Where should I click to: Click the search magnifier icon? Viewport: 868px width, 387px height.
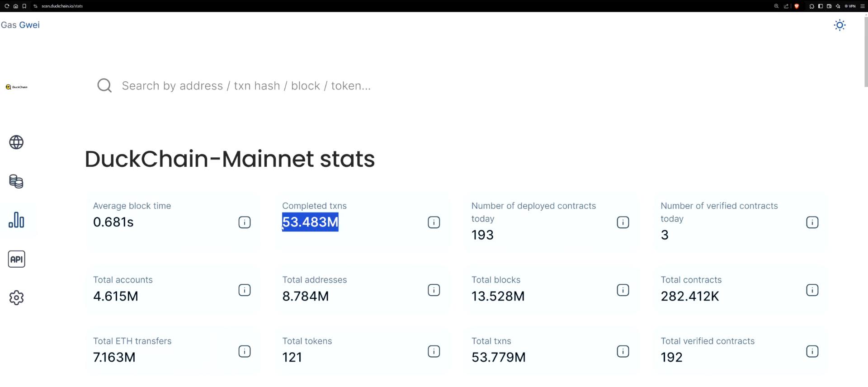click(104, 85)
